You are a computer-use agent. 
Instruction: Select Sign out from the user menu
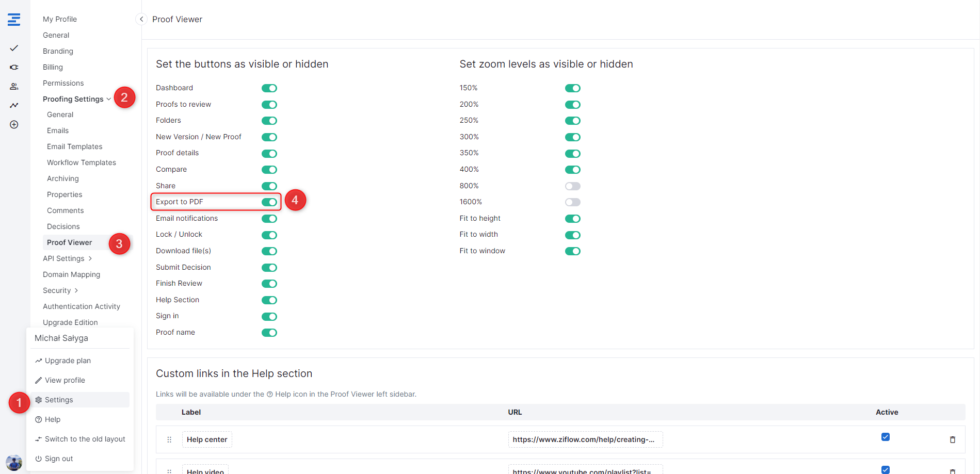[58, 459]
